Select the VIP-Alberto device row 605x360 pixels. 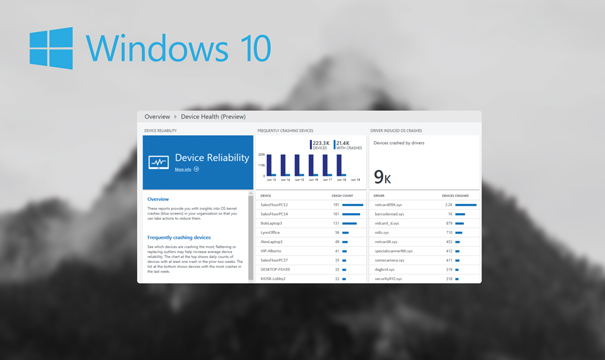[311, 251]
